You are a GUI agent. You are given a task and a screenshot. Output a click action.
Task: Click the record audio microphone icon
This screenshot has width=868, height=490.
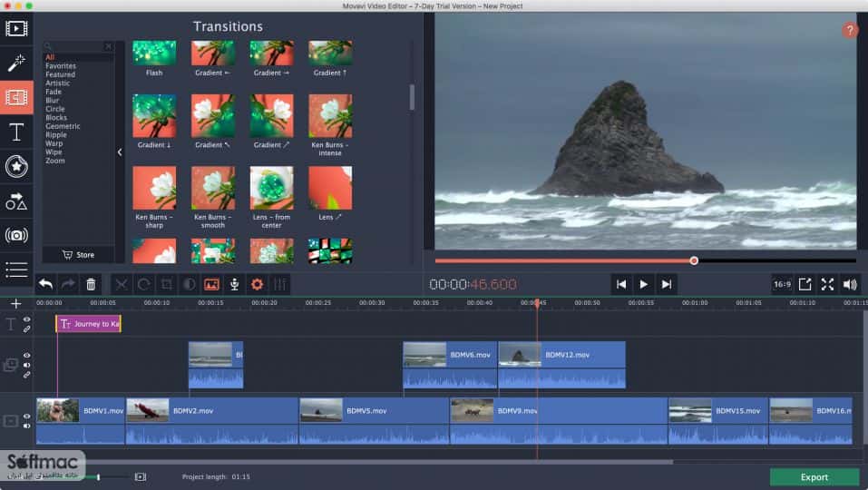234,285
